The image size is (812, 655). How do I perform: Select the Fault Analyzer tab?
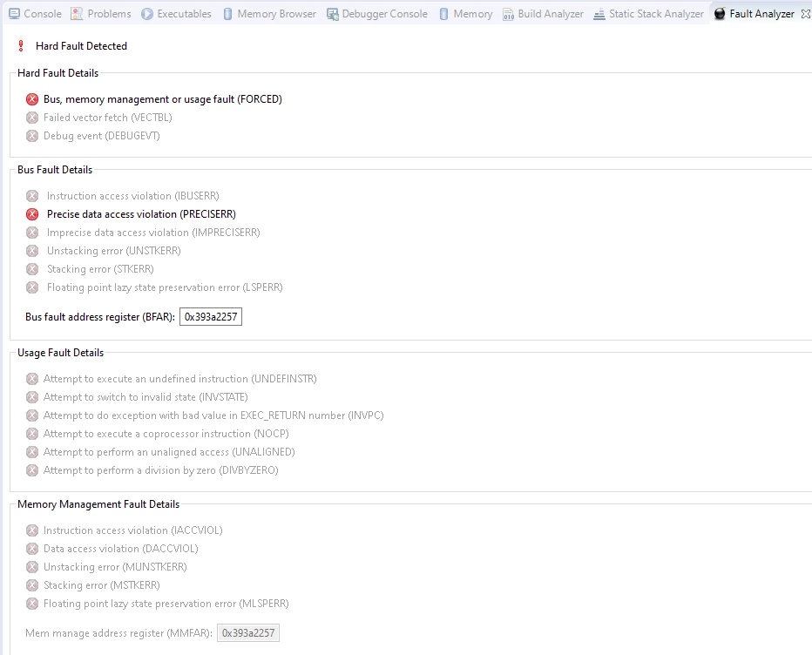[x=754, y=14]
